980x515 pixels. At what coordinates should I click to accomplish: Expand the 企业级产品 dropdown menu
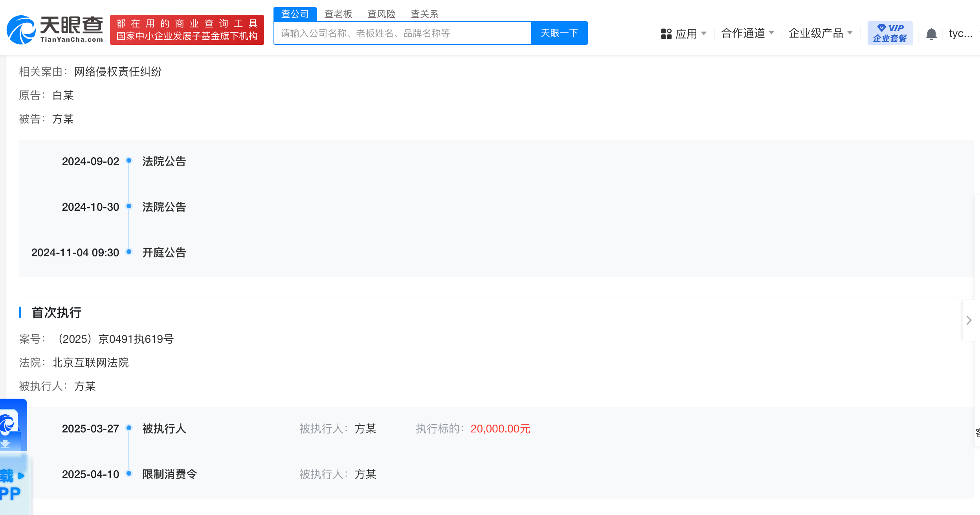coord(820,33)
